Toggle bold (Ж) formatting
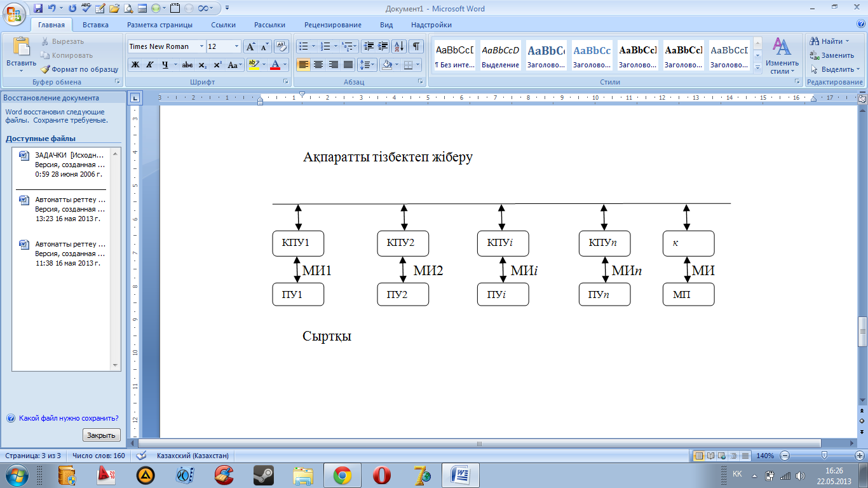This screenshot has width=868, height=488. click(x=135, y=65)
